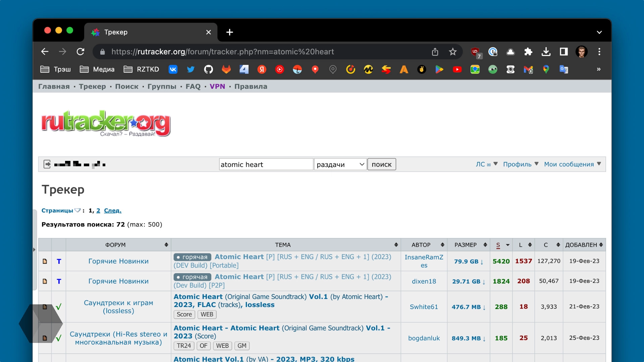This screenshot has width=644, height=362.
Task: Expand the Профиль dropdown menu
Action: (521, 164)
